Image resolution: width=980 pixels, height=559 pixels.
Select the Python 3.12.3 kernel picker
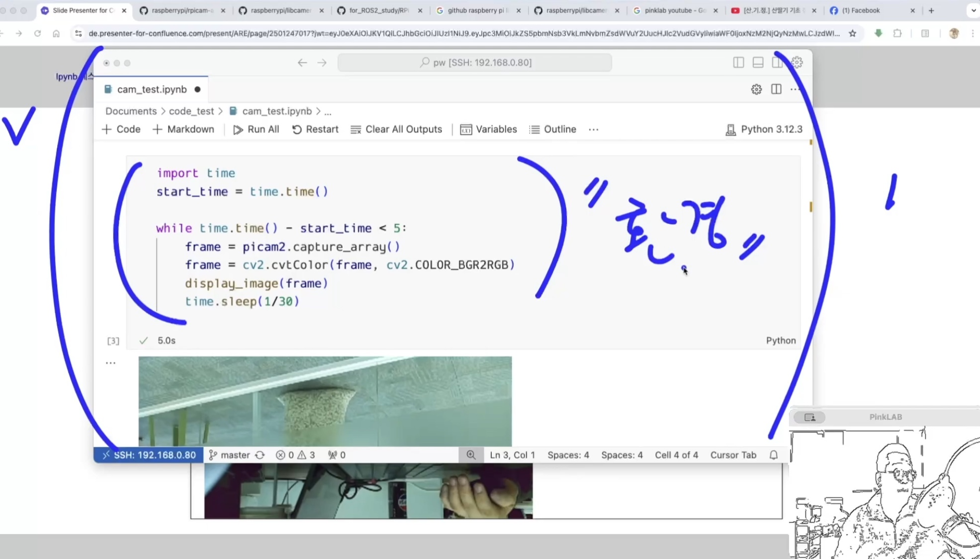pyautogui.click(x=764, y=129)
